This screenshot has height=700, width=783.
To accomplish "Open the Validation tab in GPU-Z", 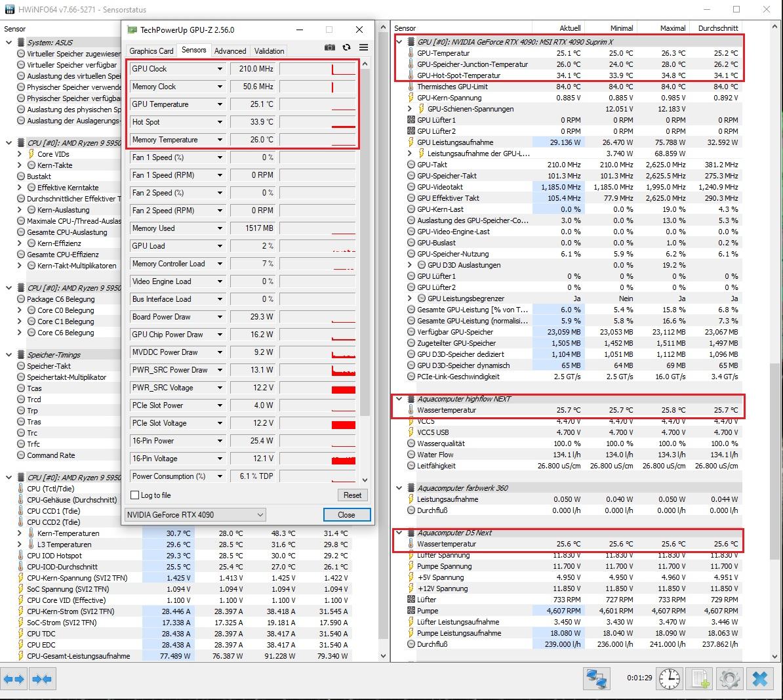I will tap(269, 51).
